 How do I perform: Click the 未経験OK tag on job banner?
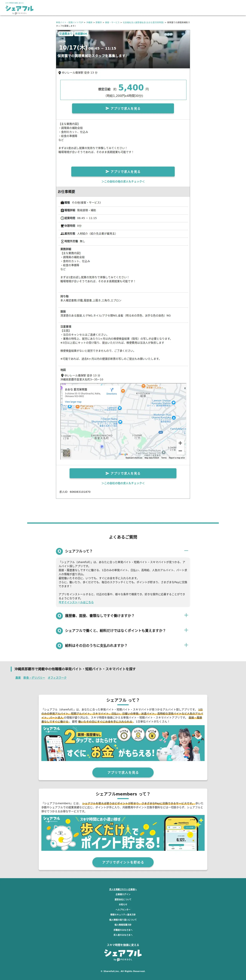point(81,34)
